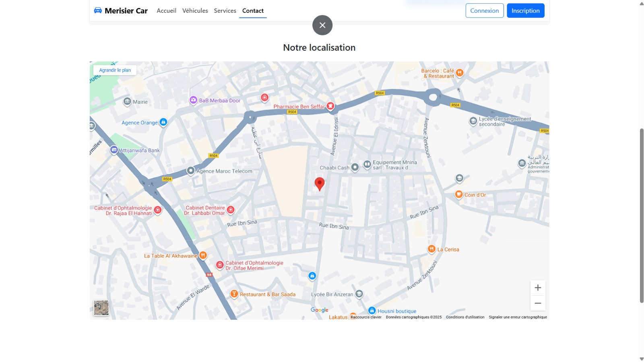The image size is (644, 362).
Task: Go to the Services page
Action: (x=225, y=11)
